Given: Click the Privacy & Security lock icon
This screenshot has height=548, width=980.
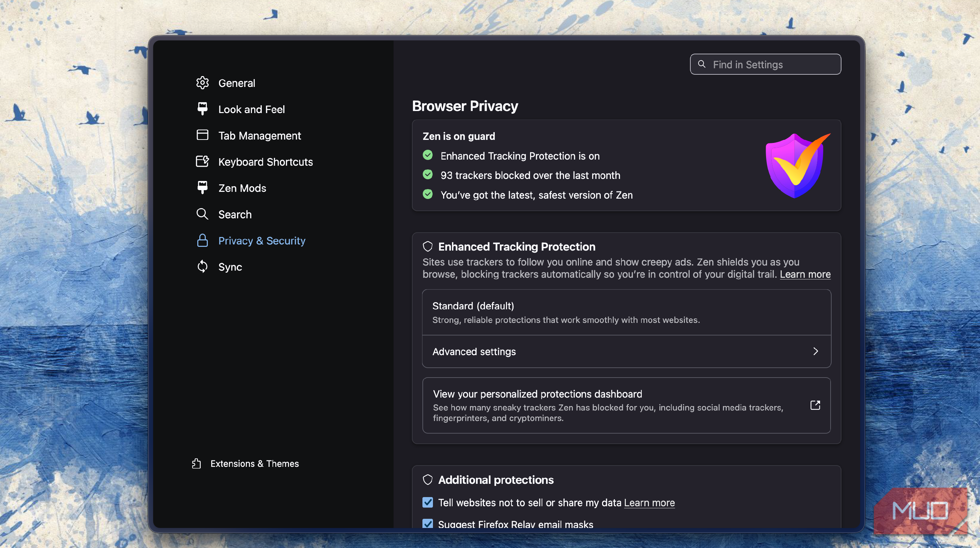Looking at the screenshot, I should point(202,240).
